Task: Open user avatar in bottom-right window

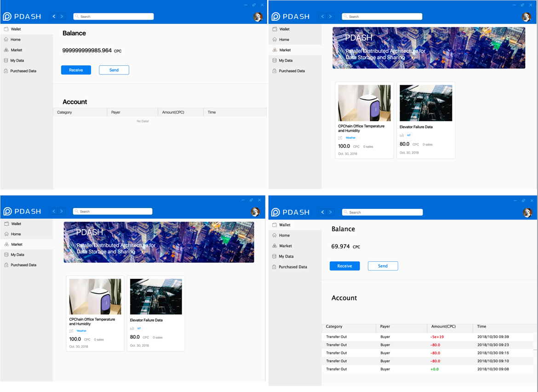Action: point(527,213)
